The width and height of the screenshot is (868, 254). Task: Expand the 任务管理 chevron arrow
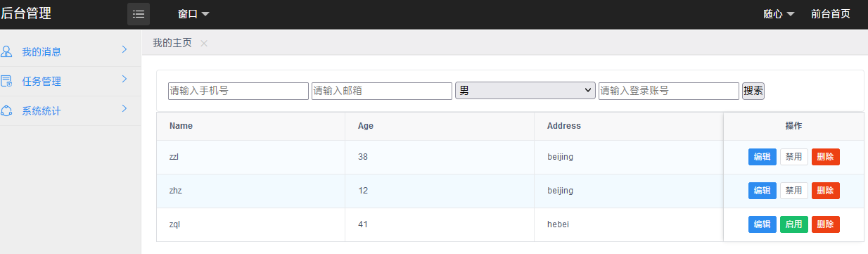click(x=124, y=80)
